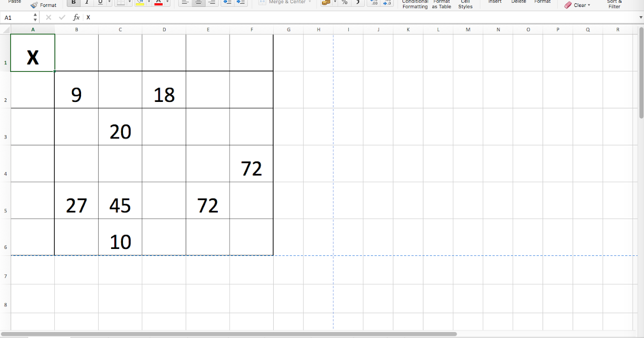Screen dimensions: 644x338
Task: Toggle underline formatting
Action: point(100,2)
